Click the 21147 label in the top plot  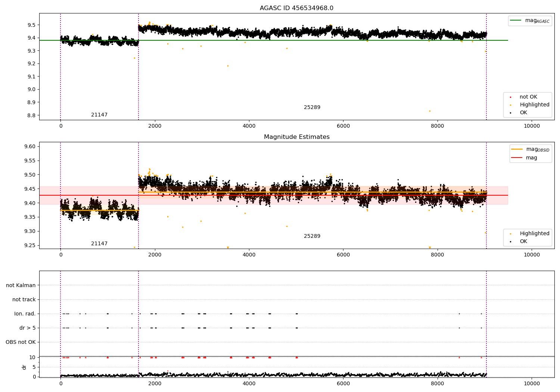coord(99,115)
